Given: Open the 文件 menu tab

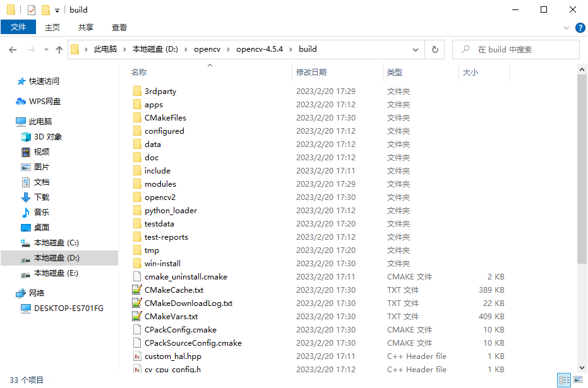Looking at the screenshot, I should click(18, 27).
